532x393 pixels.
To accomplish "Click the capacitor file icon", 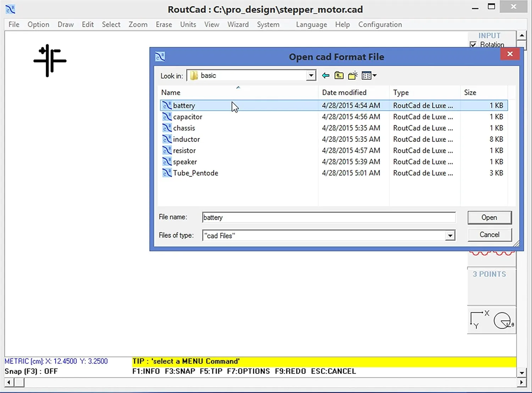I will tap(167, 117).
